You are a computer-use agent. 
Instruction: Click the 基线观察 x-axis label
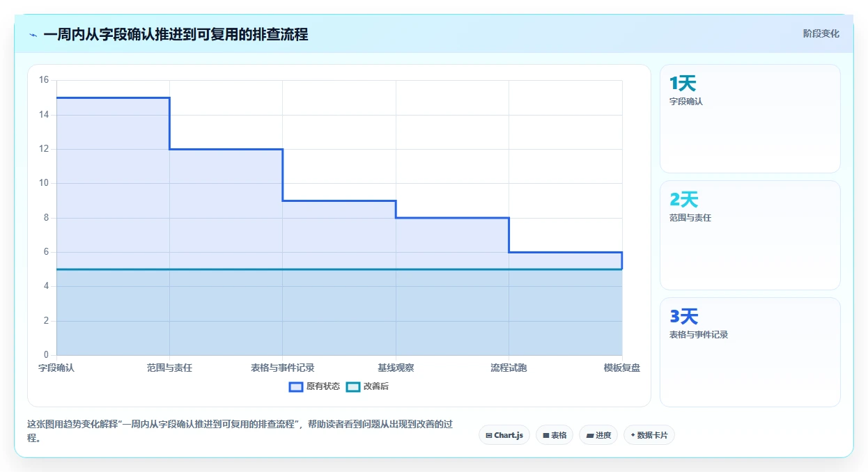(x=396, y=368)
